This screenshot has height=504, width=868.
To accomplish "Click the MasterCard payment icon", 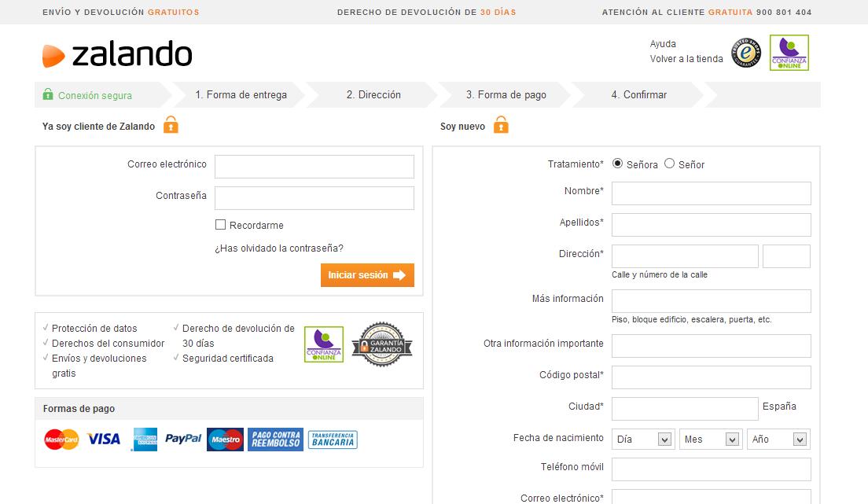I will click(61, 440).
